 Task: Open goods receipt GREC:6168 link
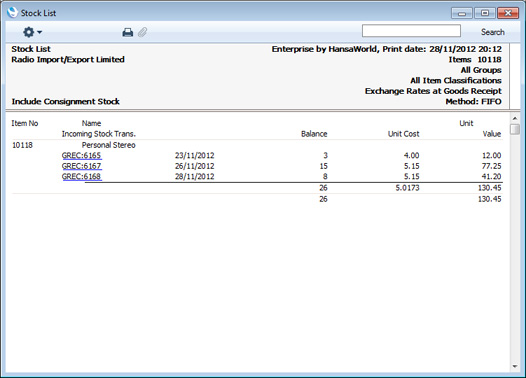coord(82,176)
